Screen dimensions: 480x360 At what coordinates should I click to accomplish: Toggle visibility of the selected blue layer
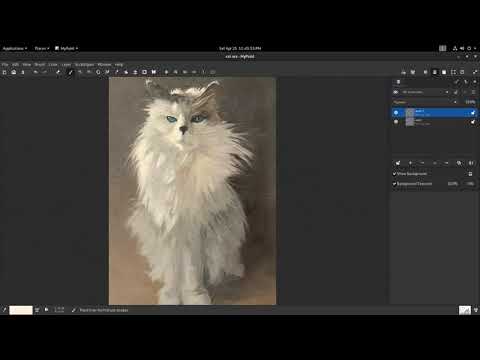click(x=396, y=113)
